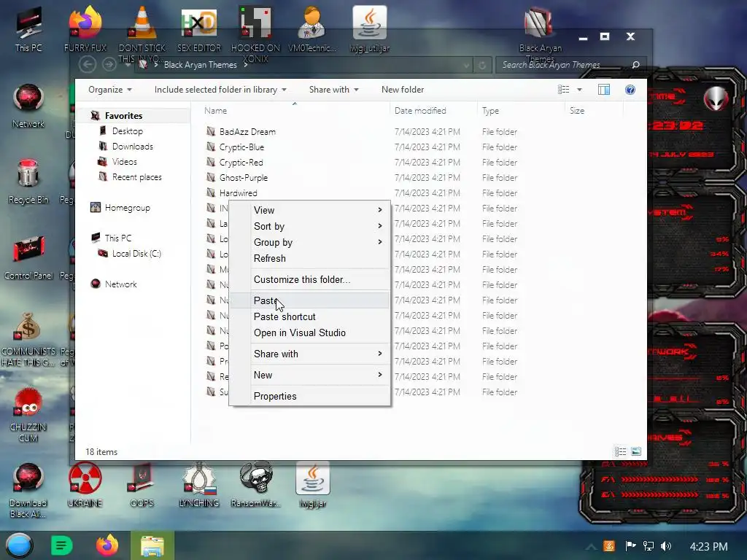Expand the address bar history dropdown
The image size is (747, 560).
466,65
